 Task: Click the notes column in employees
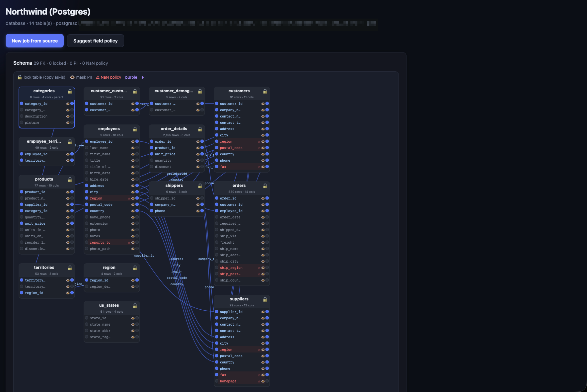click(x=112, y=236)
